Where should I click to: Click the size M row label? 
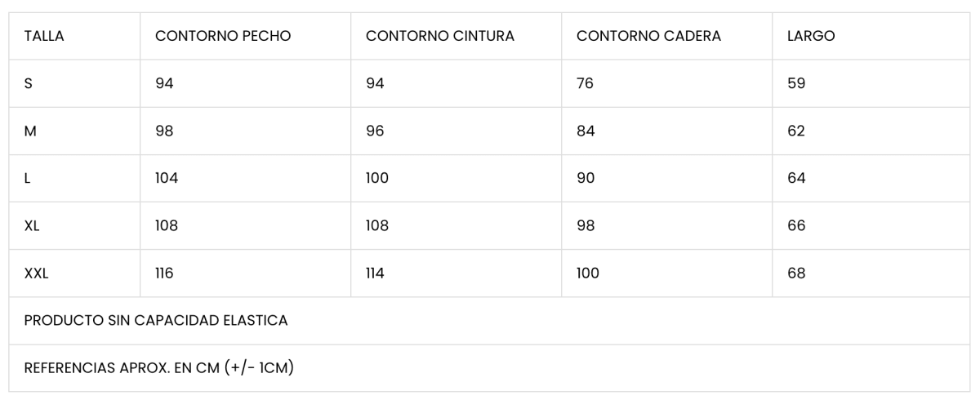[x=30, y=131]
